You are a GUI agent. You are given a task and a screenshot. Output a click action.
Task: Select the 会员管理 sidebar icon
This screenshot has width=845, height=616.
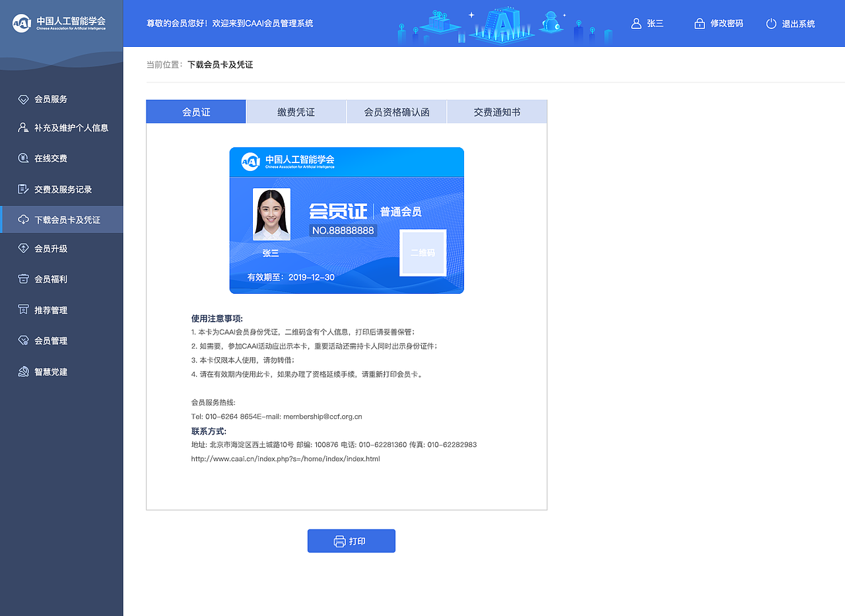(x=23, y=341)
